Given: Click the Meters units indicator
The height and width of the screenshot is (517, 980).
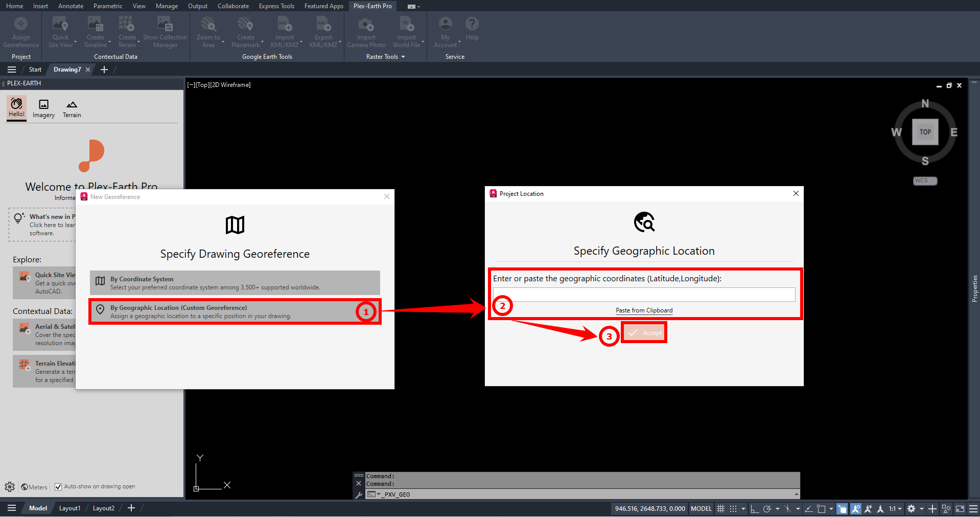Looking at the screenshot, I should tap(34, 487).
